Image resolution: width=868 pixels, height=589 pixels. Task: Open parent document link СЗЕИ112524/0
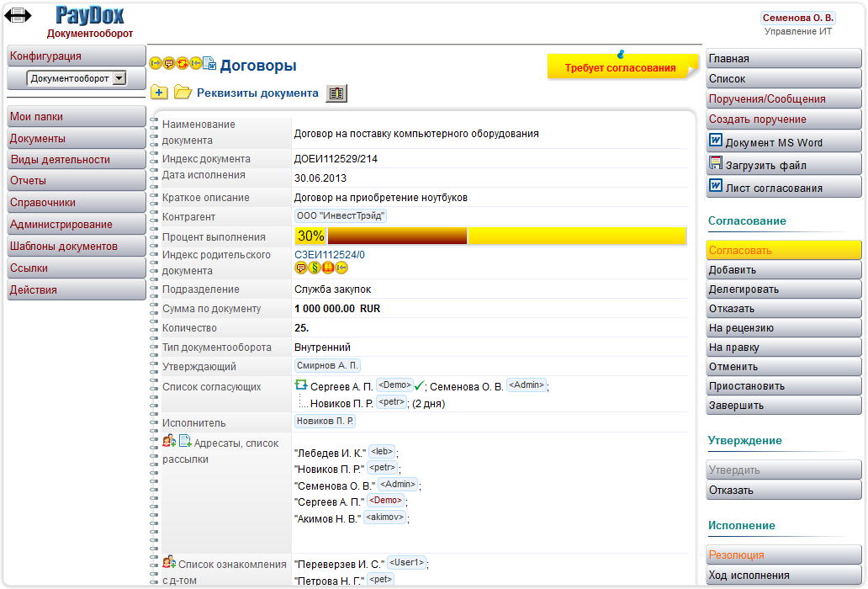(330, 255)
